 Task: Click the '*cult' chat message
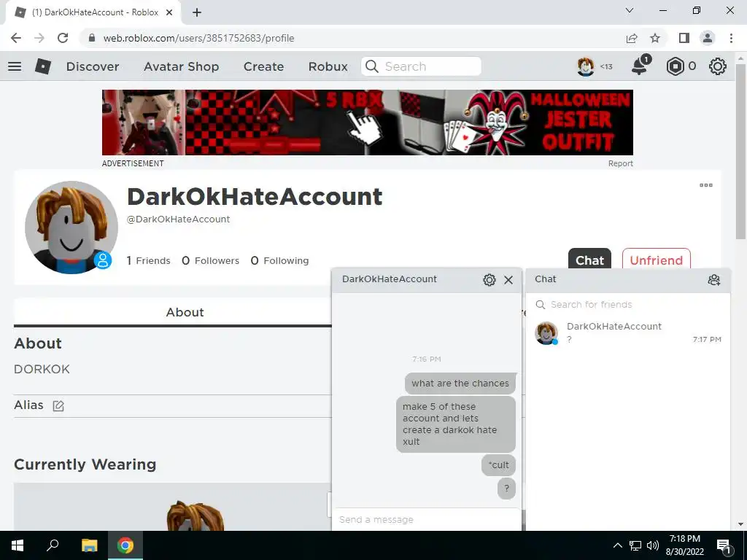498,464
